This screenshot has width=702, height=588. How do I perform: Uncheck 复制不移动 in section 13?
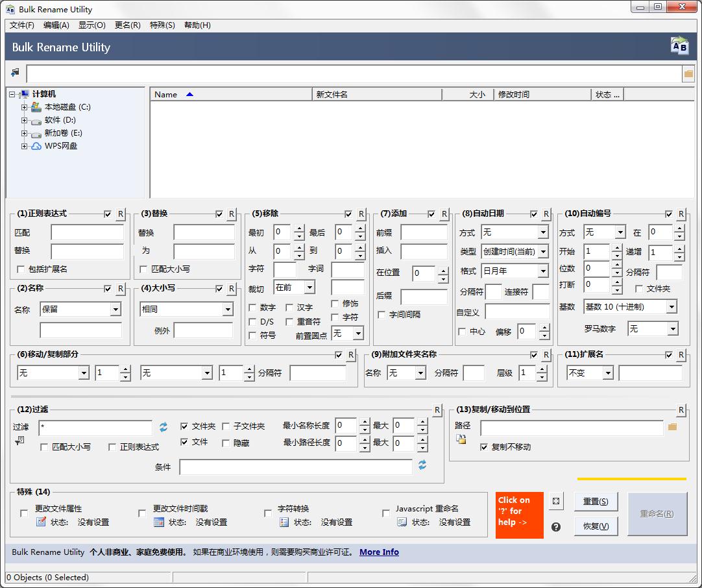coord(484,447)
